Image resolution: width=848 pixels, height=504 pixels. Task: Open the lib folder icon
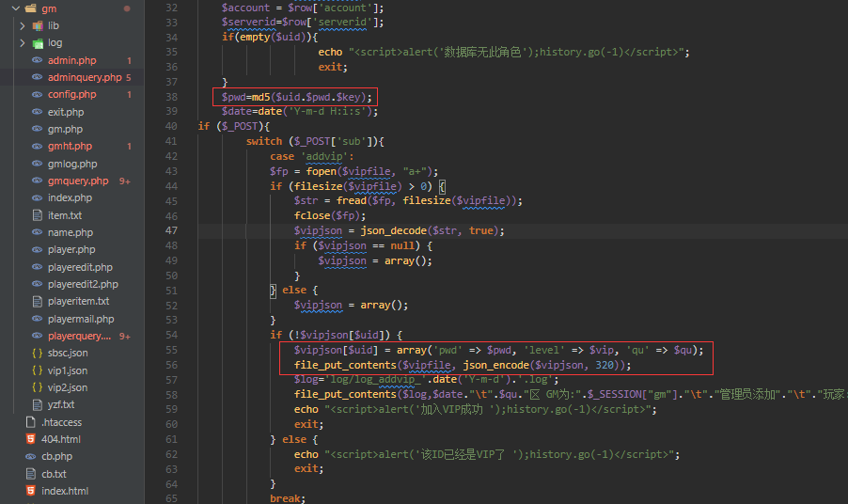pyautogui.click(x=38, y=25)
